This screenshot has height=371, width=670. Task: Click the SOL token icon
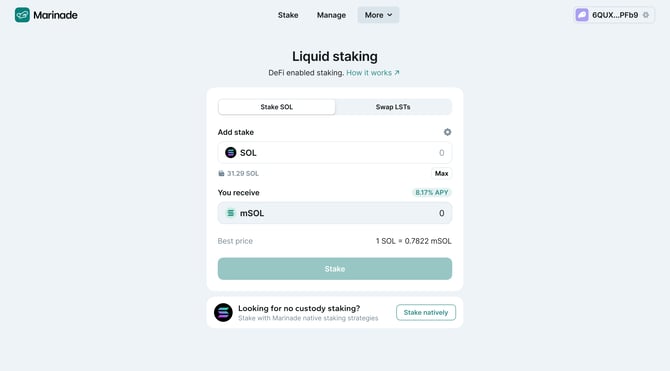pyautogui.click(x=230, y=153)
